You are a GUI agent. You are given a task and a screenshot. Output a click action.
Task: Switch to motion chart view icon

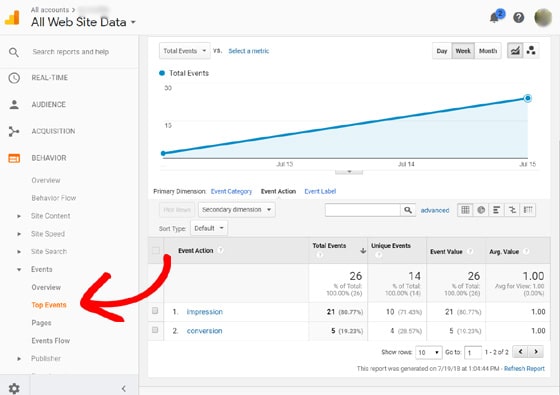(x=531, y=51)
